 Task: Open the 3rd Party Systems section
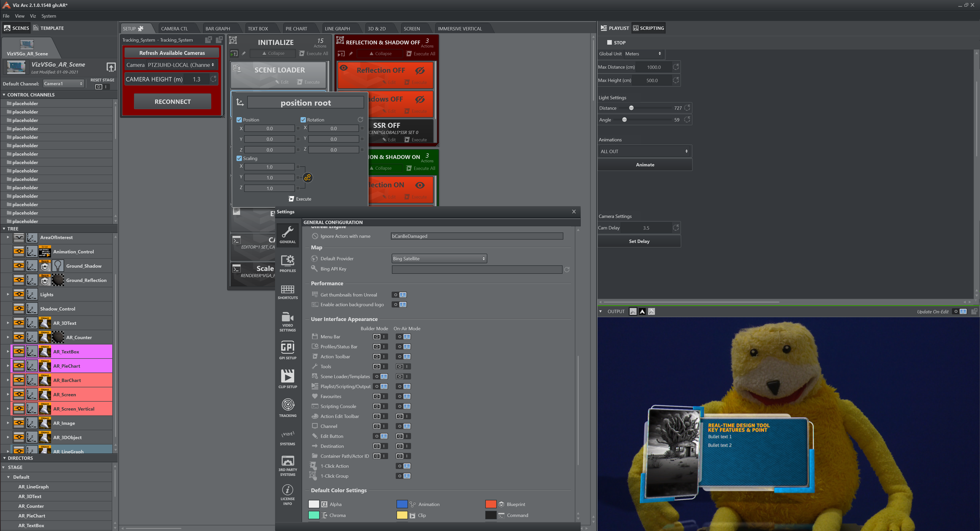coord(288,465)
